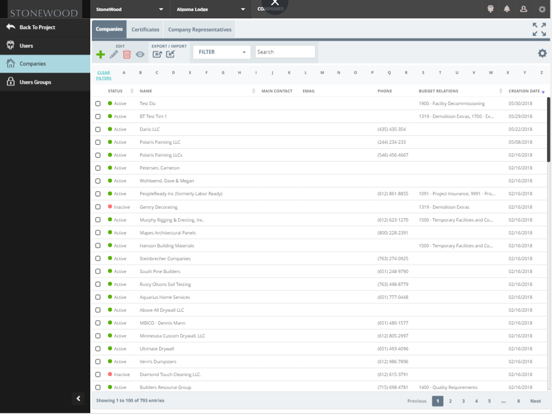Check the Hanson Building Materials row checkbox
The width and height of the screenshot is (552, 414).
[x=98, y=245]
